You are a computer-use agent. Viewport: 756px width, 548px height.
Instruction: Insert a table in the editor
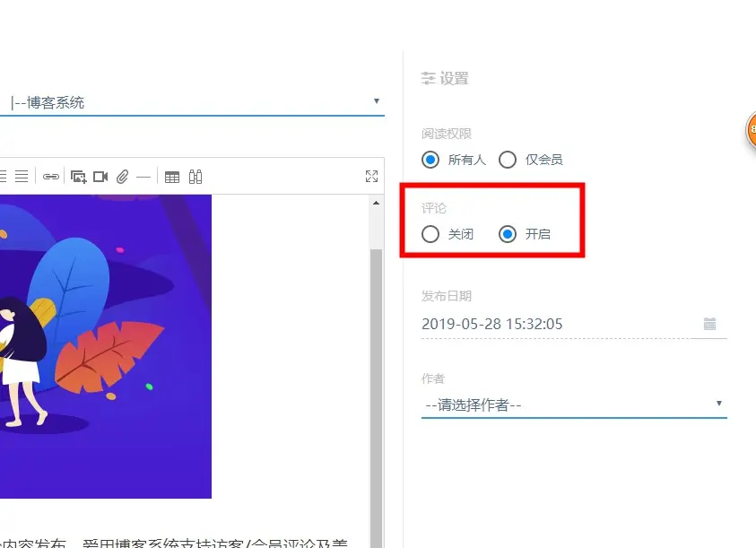pyautogui.click(x=172, y=177)
